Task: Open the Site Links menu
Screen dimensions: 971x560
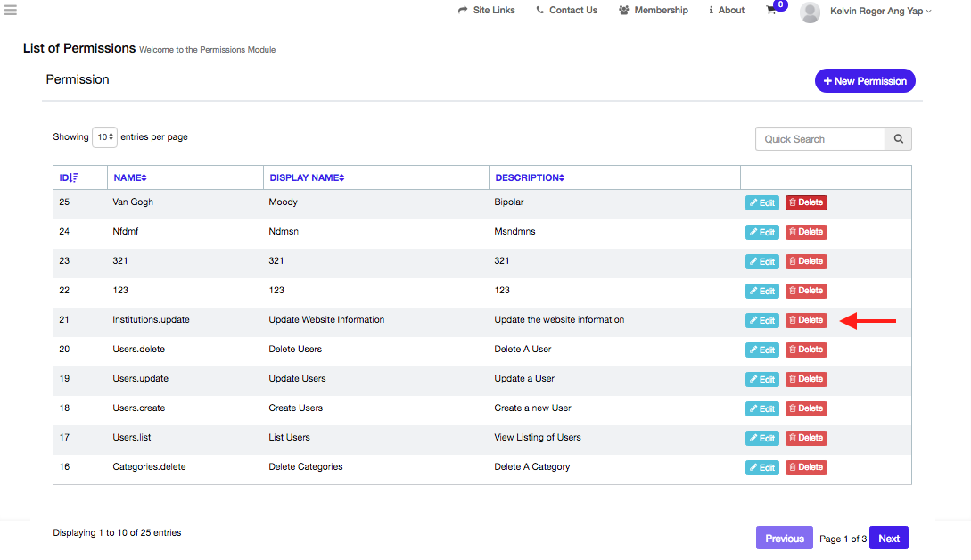Action: click(487, 11)
